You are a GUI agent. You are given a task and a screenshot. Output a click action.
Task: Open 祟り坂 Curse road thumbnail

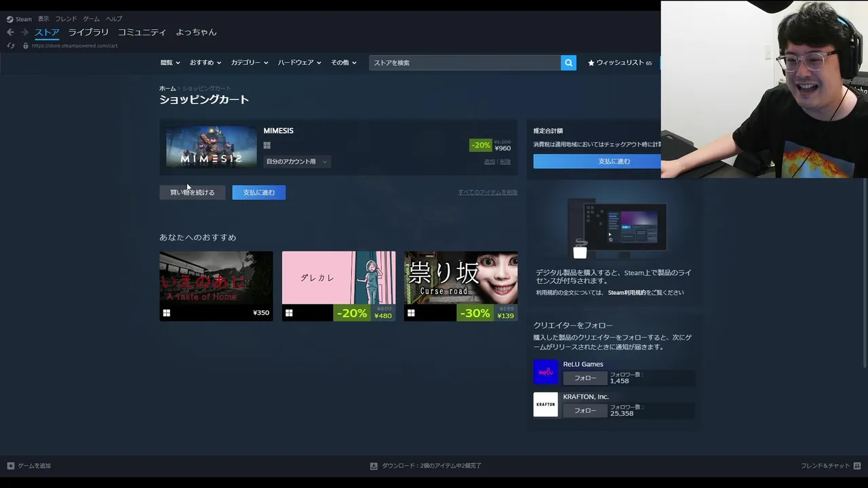coord(461,278)
